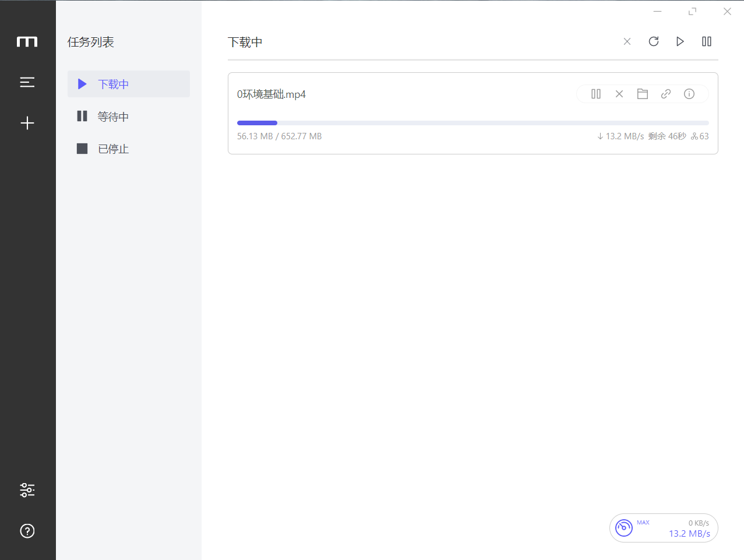
Task: Pause the 0环境基础.mp4 download
Action: point(596,94)
